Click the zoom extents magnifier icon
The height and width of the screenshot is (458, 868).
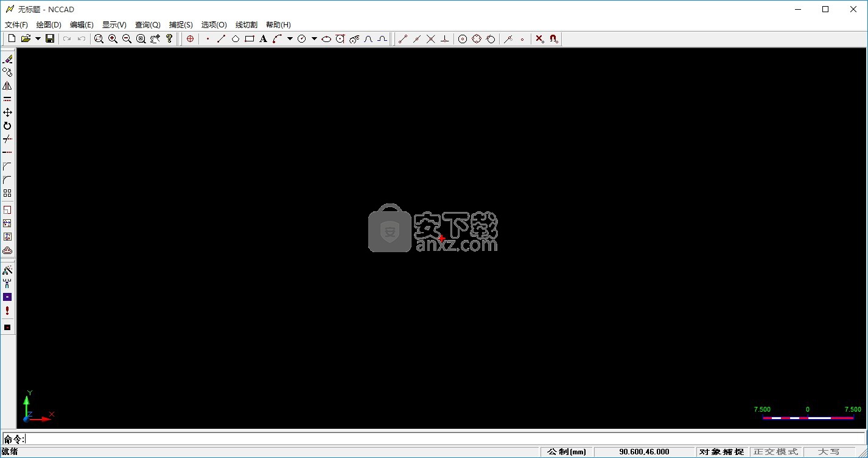tap(141, 39)
